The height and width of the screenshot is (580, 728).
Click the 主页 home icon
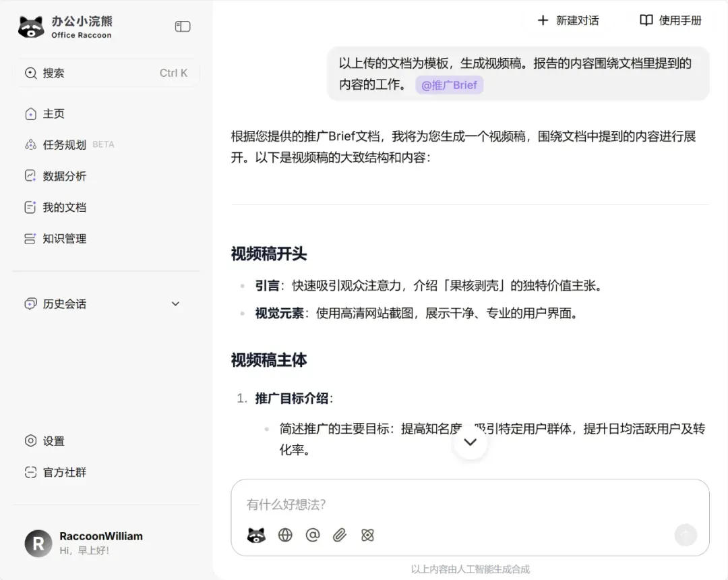coord(30,114)
